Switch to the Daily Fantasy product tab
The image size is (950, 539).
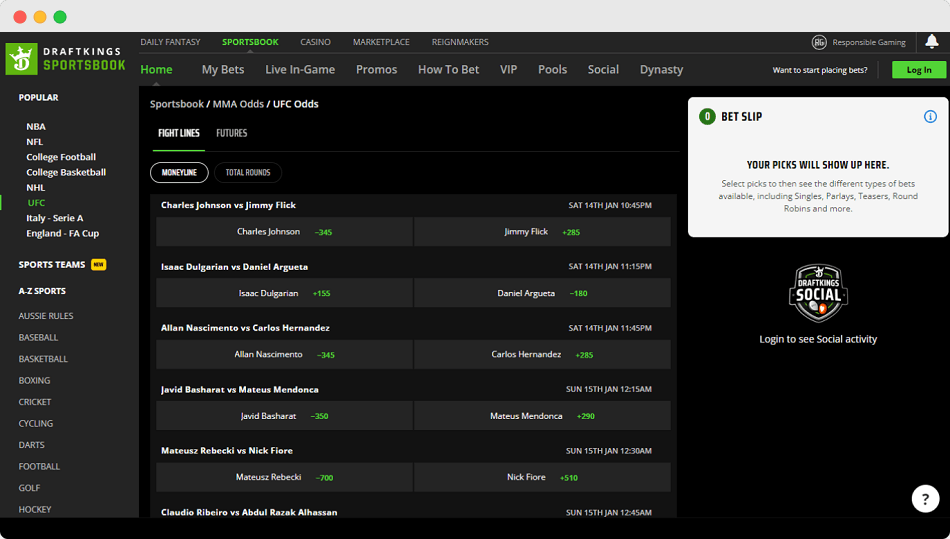[x=170, y=42]
